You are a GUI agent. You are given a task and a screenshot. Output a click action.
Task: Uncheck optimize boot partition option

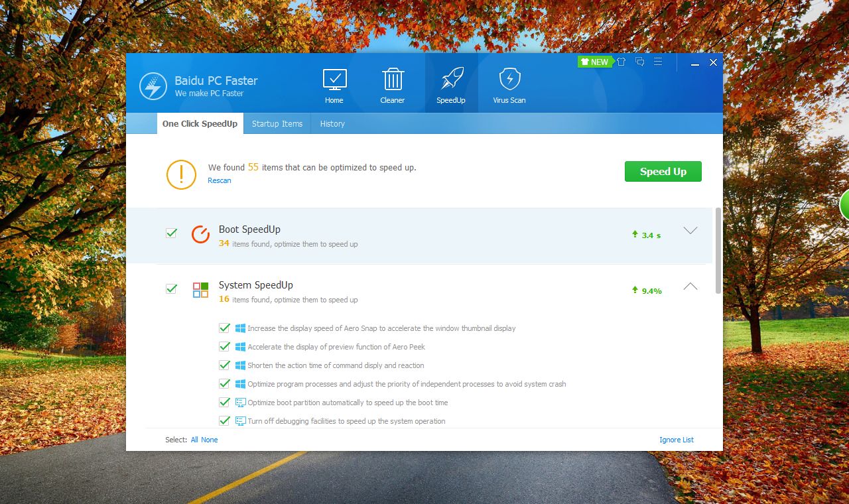[x=224, y=402]
